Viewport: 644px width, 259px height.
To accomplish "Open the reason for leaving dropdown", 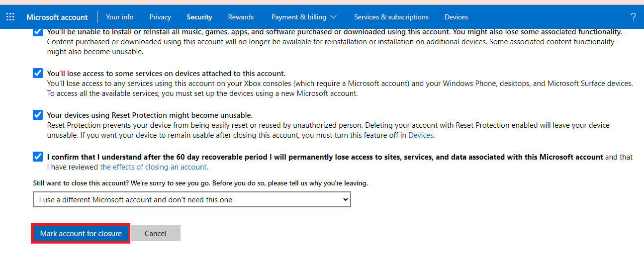I will (x=192, y=200).
